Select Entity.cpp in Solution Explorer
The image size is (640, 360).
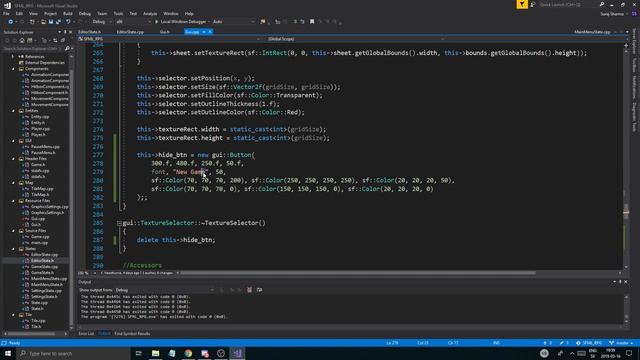click(40, 117)
